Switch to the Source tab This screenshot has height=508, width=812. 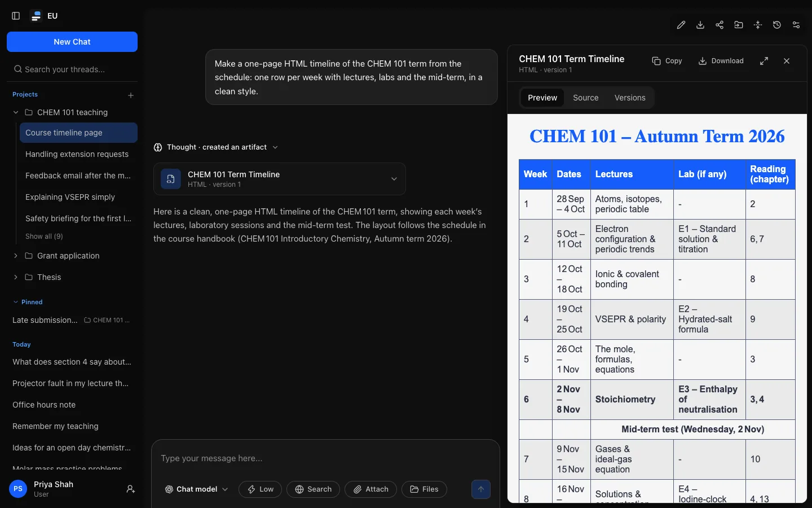[586, 98]
